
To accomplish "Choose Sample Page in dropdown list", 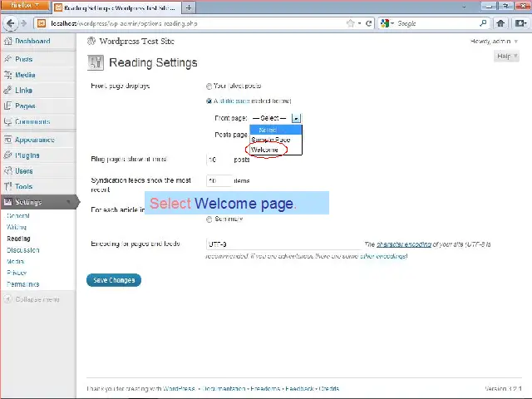I will pyautogui.click(x=275, y=140).
